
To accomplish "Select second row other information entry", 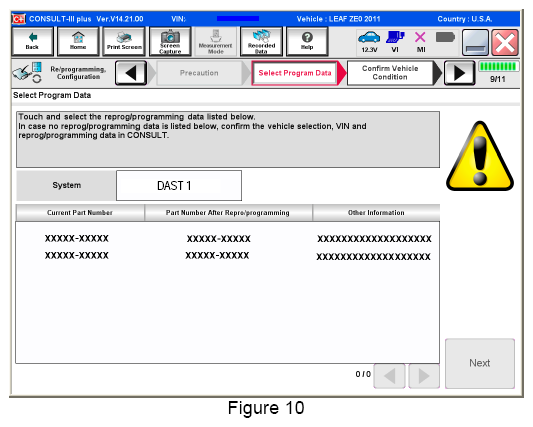I will click(x=373, y=256).
